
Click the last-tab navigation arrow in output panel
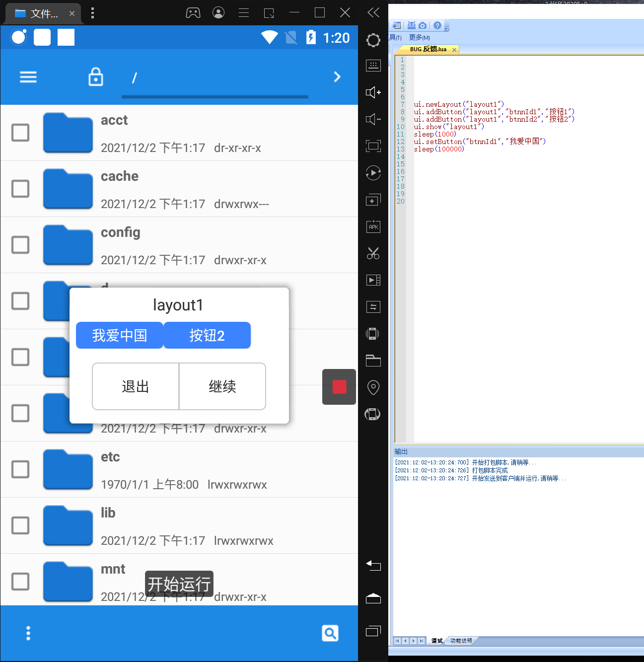coord(422,641)
